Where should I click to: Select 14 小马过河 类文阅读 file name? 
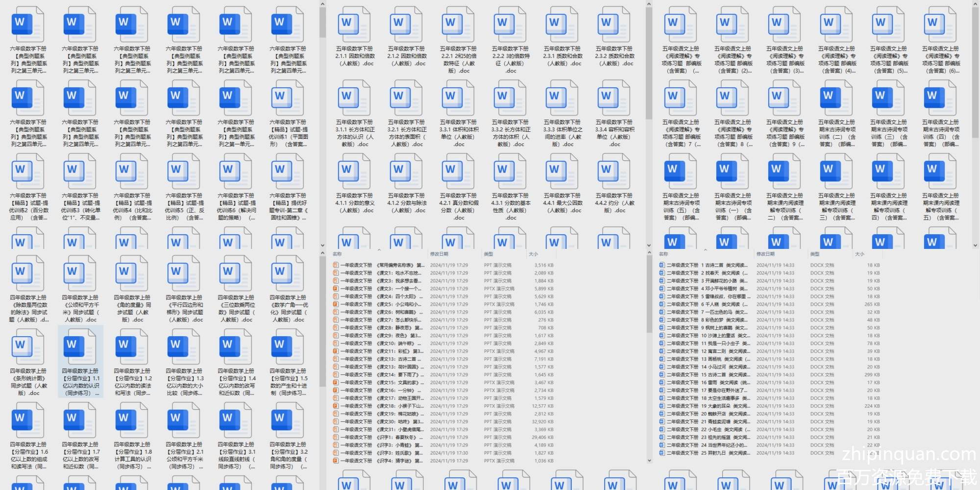point(708,367)
